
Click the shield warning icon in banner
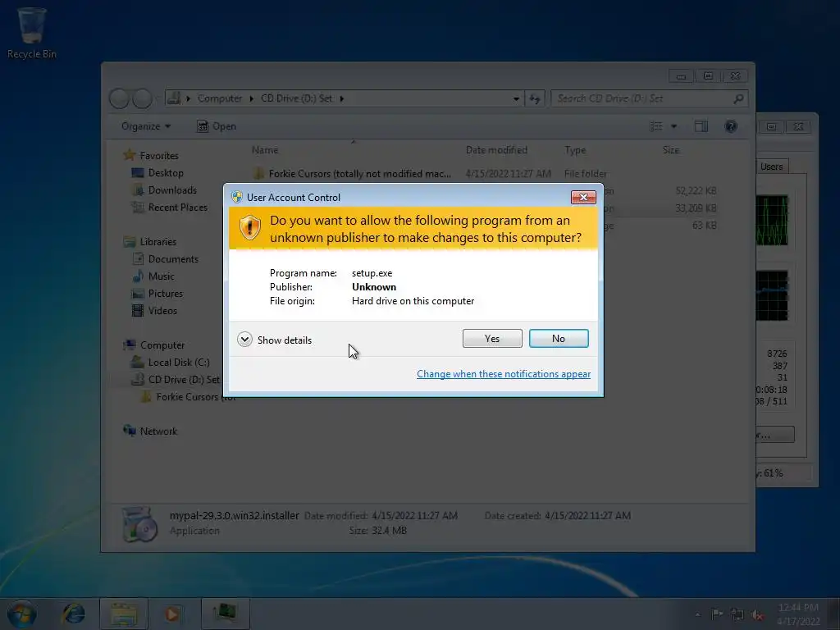click(x=249, y=228)
